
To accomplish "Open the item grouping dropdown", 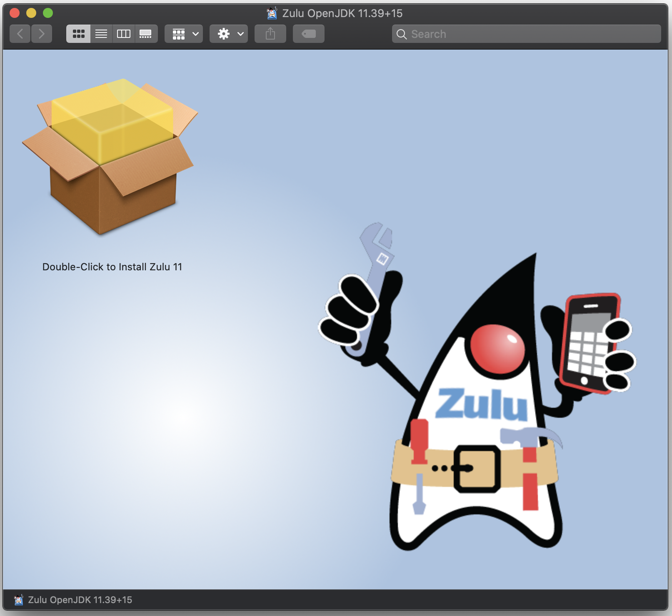I will pos(184,34).
